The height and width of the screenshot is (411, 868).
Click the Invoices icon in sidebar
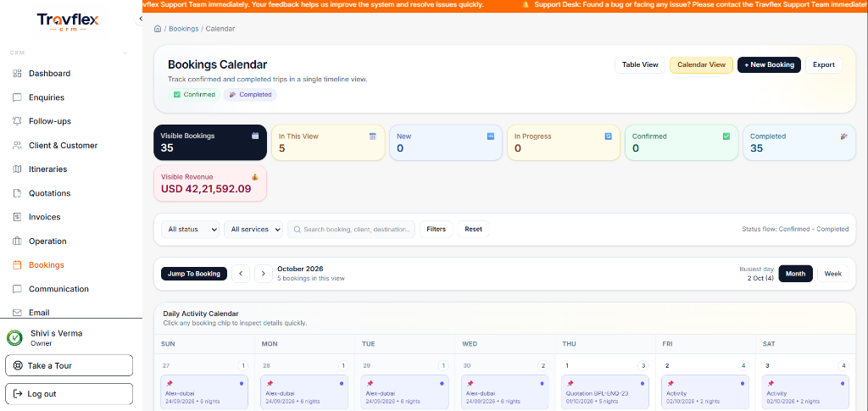click(17, 217)
